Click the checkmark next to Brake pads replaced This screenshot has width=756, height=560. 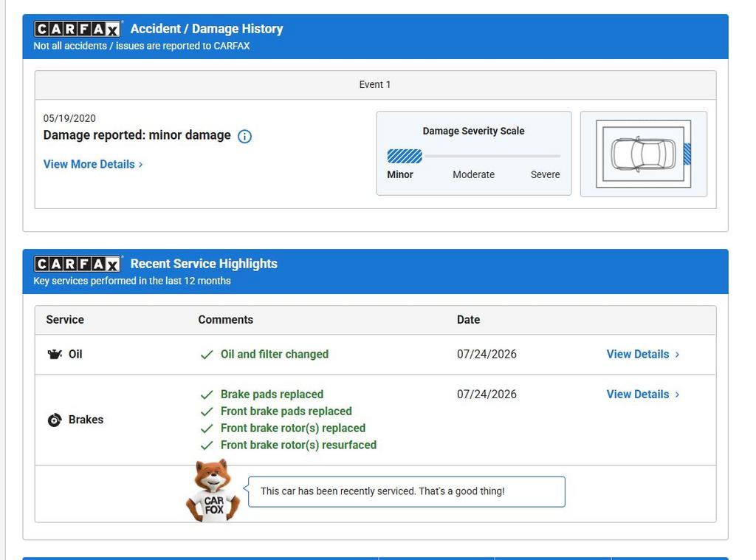coord(207,395)
